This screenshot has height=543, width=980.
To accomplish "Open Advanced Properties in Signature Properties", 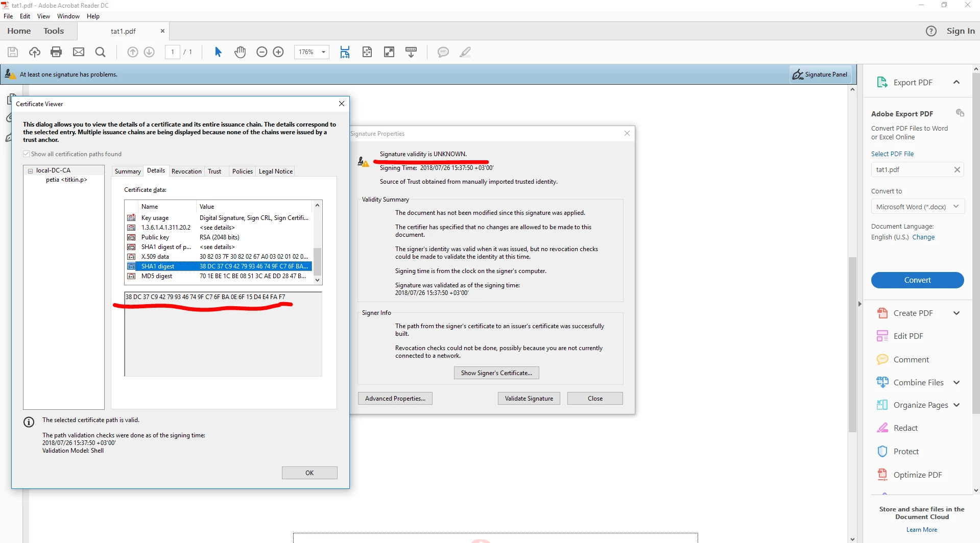I will tap(395, 399).
